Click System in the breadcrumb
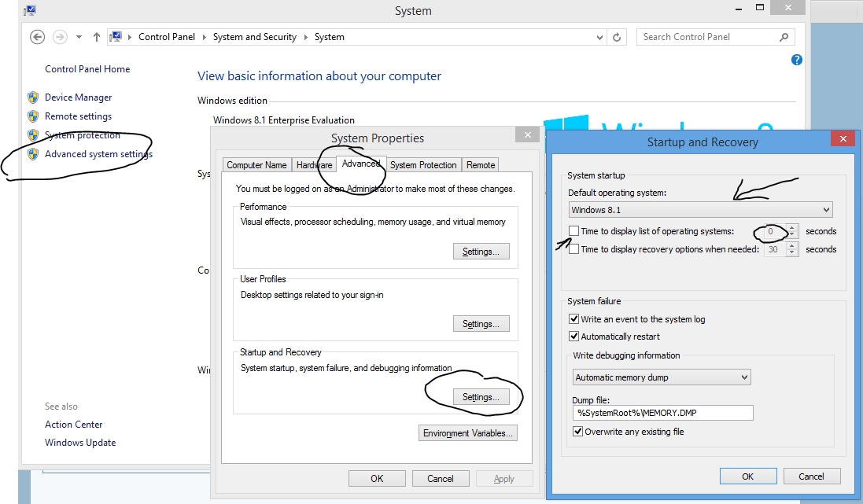The image size is (863, 504). 329,37
